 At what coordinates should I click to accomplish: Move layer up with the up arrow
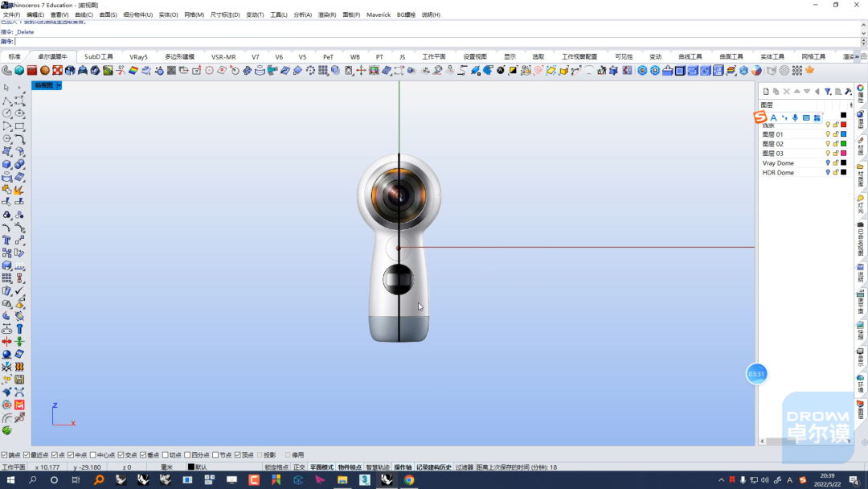pos(797,92)
